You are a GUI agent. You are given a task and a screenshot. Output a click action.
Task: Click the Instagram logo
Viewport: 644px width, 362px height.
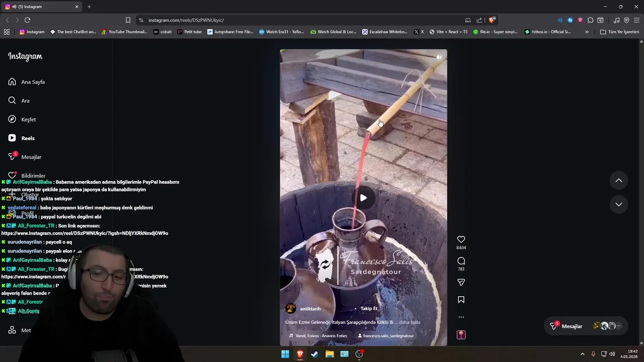[x=25, y=56]
